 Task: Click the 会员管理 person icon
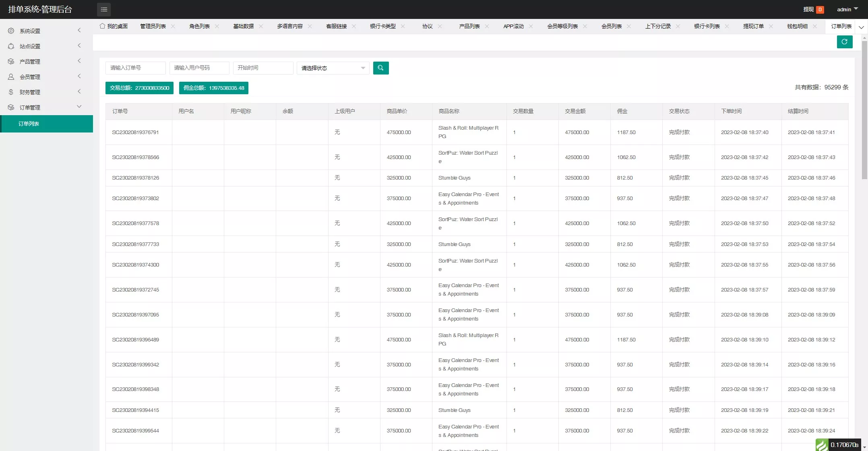[11, 77]
